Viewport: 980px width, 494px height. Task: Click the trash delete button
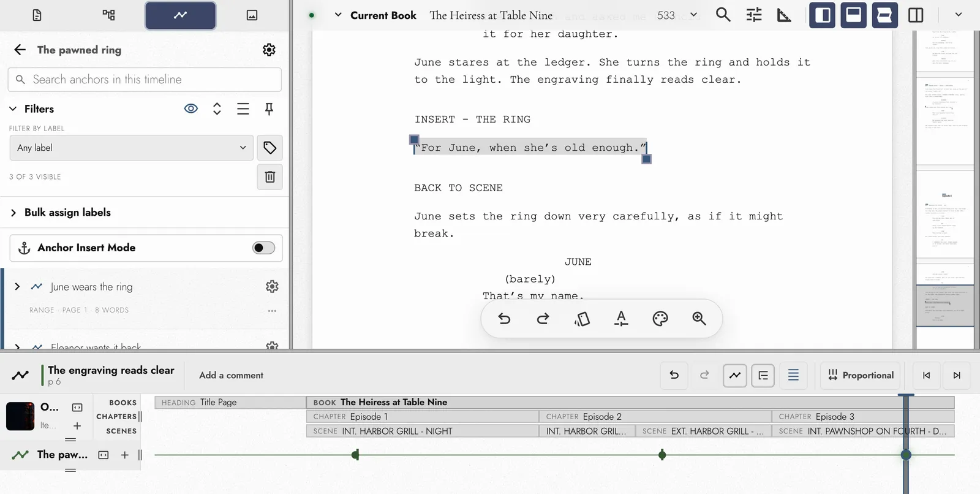pyautogui.click(x=269, y=177)
